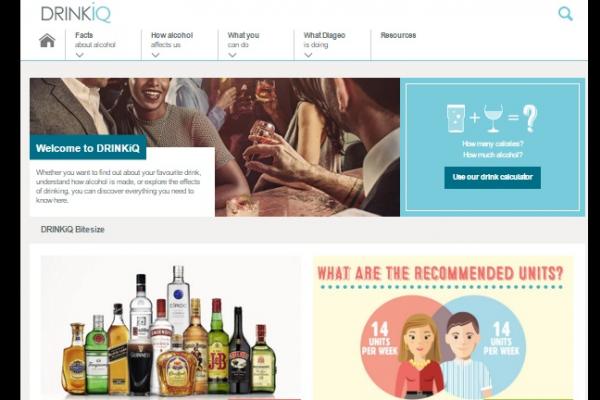Viewport: 600px width, 400px height.
Task: Click the DRINKiQ Bitesize section heading
Action: pyautogui.click(x=72, y=229)
